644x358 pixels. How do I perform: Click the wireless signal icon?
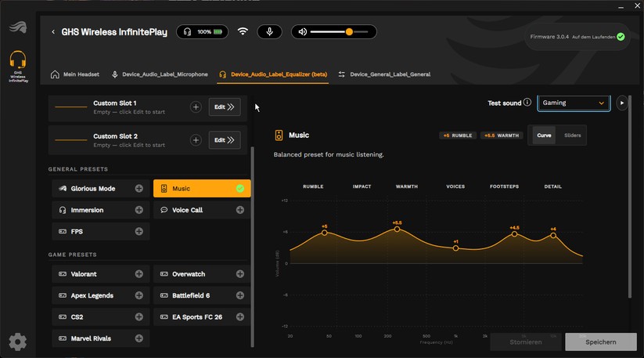click(243, 31)
